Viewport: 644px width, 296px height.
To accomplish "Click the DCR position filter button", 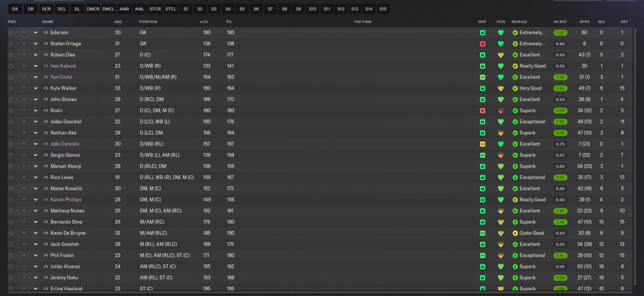I will (46, 9).
